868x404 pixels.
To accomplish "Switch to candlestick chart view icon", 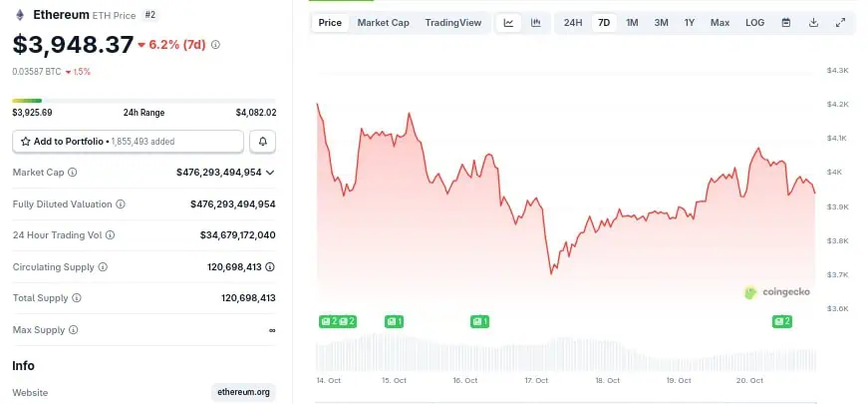I will (535, 23).
